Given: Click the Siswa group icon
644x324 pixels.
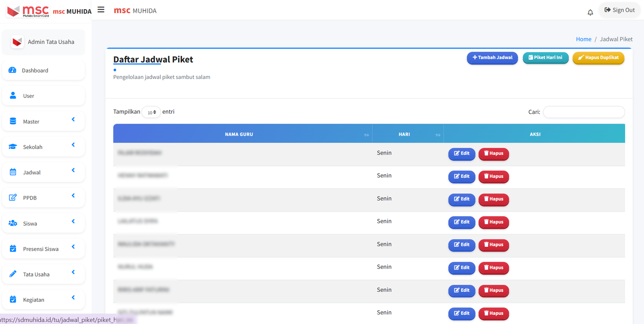Looking at the screenshot, I should point(13,223).
